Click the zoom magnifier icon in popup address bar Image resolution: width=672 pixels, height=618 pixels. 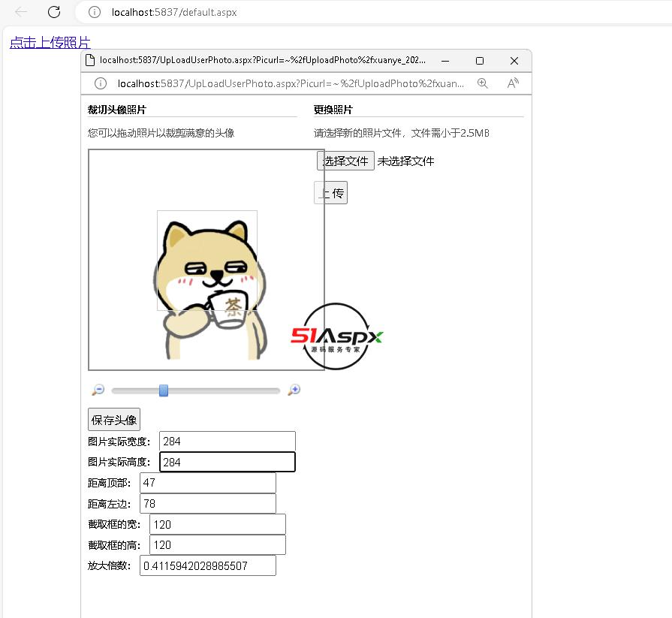[x=483, y=83]
